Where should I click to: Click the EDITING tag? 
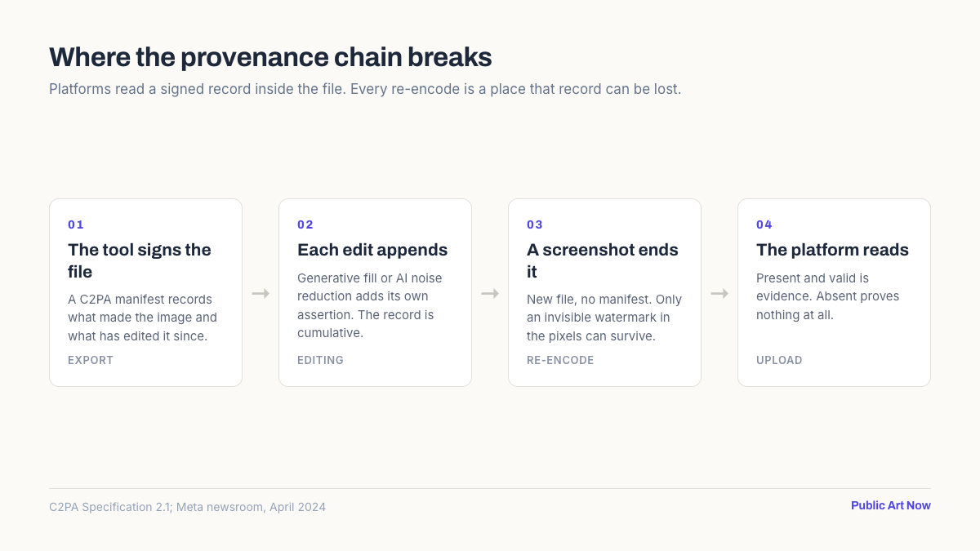click(x=320, y=360)
